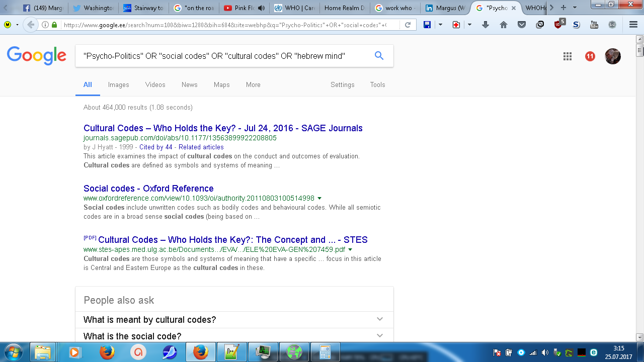Viewport: 644px width, 362px height.
Task: Switch to the LinkedIn Margus tab
Action: point(445,8)
